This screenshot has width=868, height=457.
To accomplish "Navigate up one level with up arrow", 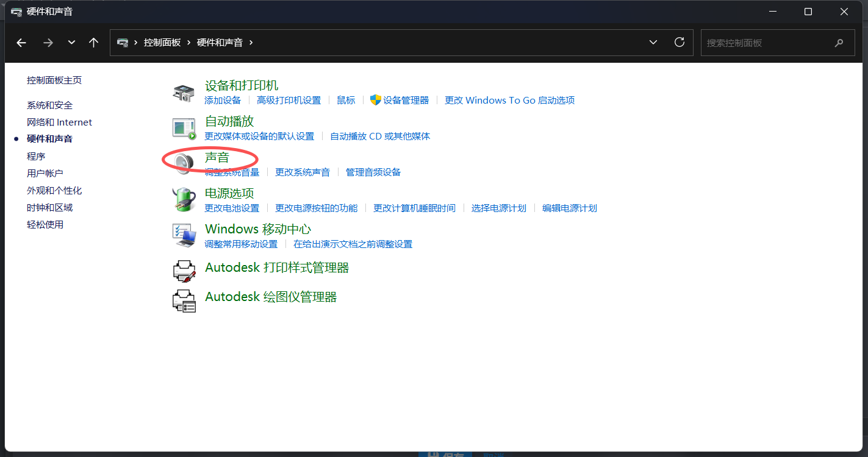I will tap(93, 43).
